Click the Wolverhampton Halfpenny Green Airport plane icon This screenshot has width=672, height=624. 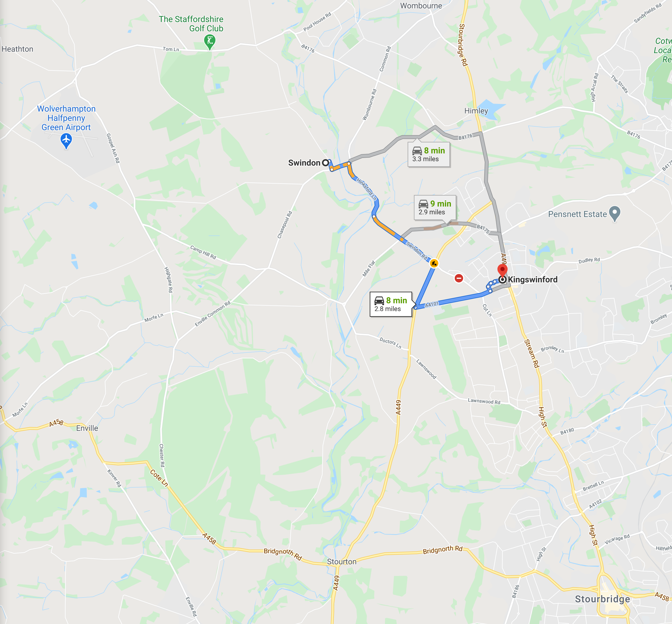click(66, 140)
